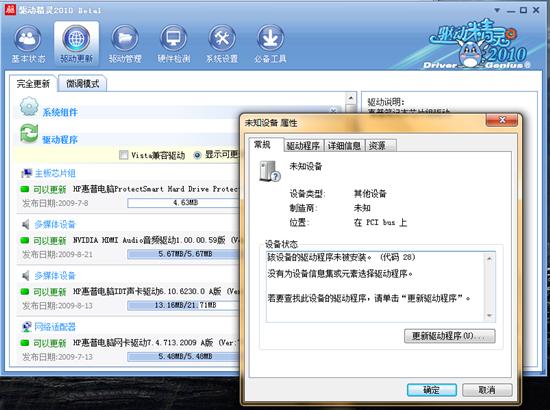
Task: Open the 系统设置 tools icon
Action: 222,38
